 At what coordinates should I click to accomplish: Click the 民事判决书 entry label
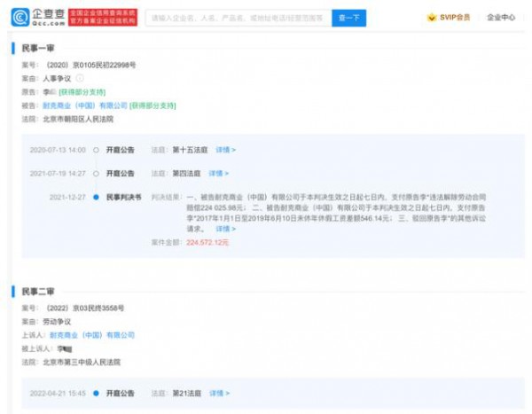tap(123, 197)
